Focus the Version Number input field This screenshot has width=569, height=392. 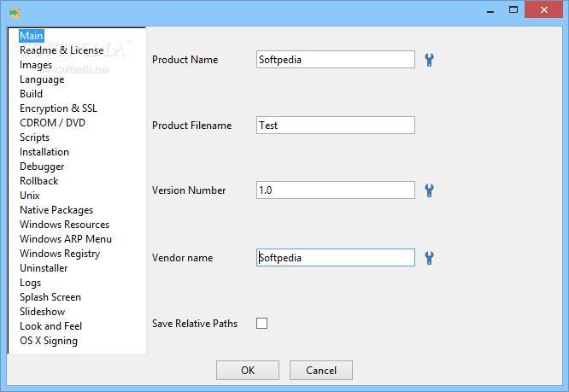[336, 190]
